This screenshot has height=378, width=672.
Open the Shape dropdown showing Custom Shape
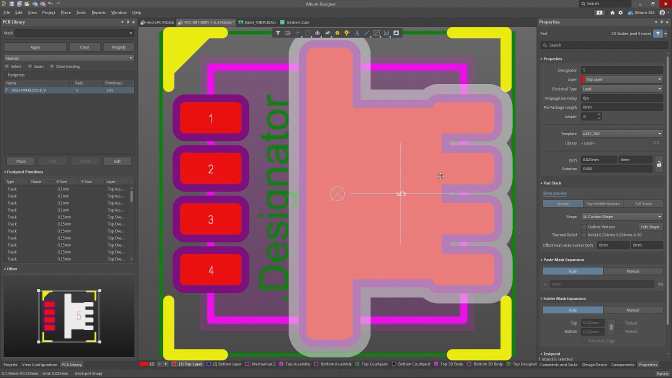click(622, 216)
